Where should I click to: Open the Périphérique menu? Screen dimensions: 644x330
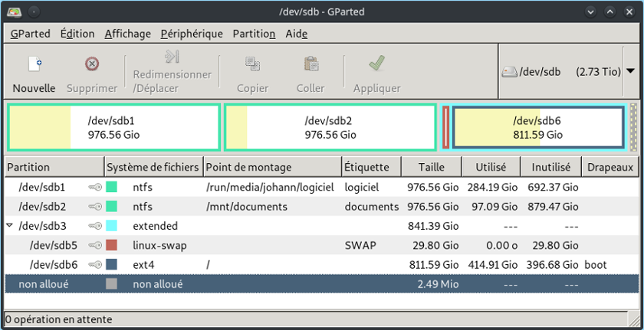tap(192, 34)
